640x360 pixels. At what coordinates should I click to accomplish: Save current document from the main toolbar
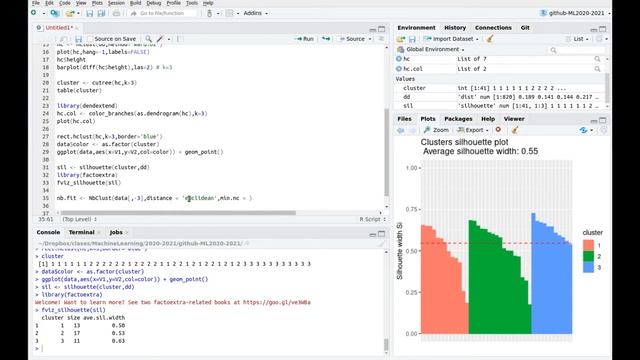tap(89, 13)
